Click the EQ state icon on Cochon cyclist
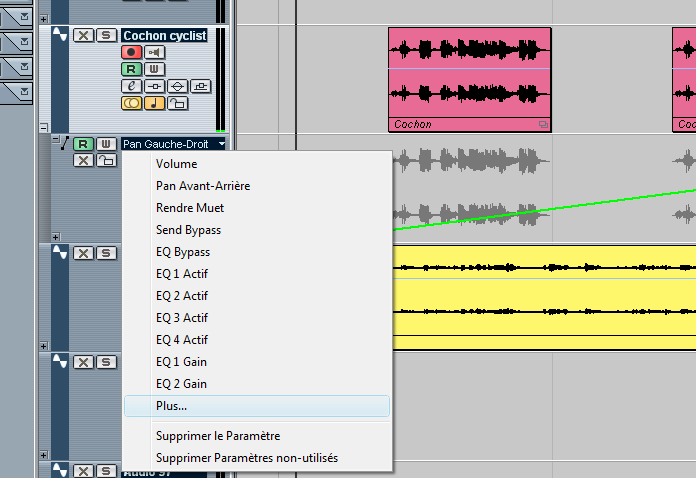The width and height of the screenshot is (696, 478). 177,86
